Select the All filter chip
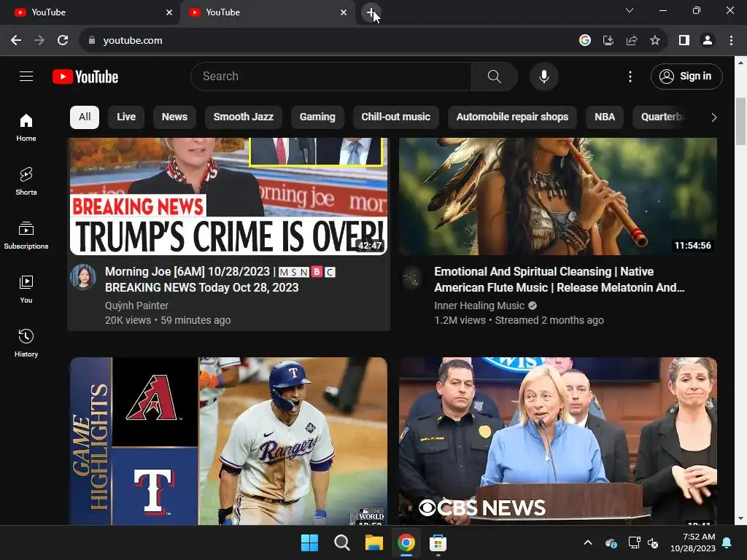747x560 pixels. pyautogui.click(x=85, y=117)
